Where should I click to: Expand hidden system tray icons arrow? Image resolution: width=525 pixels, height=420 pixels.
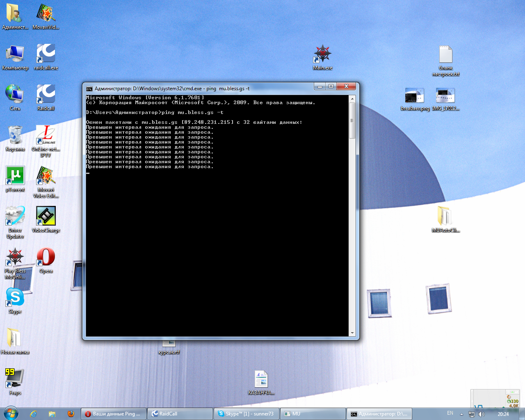click(x=461, y=414)
